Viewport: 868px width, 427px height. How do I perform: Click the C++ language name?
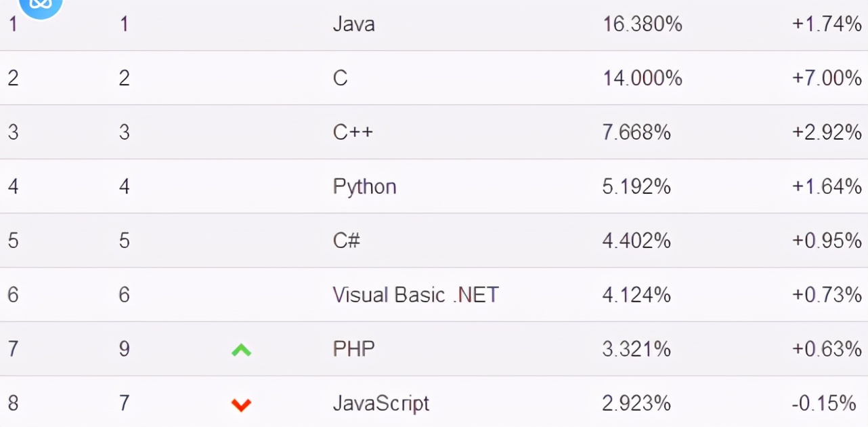[x=353, y=132]
